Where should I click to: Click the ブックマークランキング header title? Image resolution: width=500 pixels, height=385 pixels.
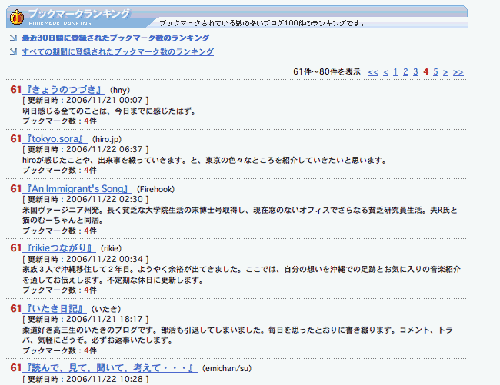[79, 14]
